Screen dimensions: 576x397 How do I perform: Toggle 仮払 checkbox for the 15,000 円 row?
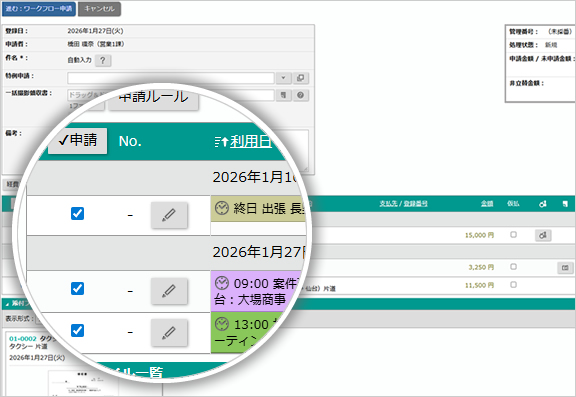tap(513, 234)
